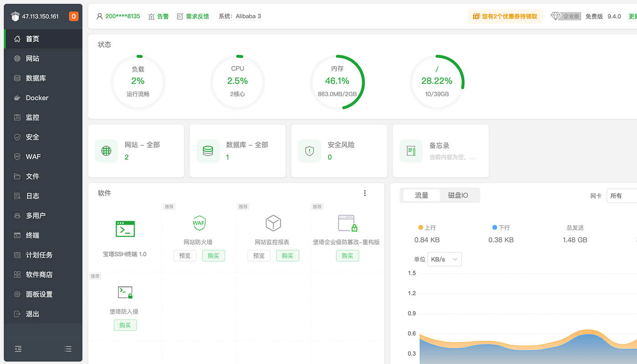Viewport: 637px width, 364px height.
Task: Open 数据库 in the sidebar
Action: pos(43,78)
